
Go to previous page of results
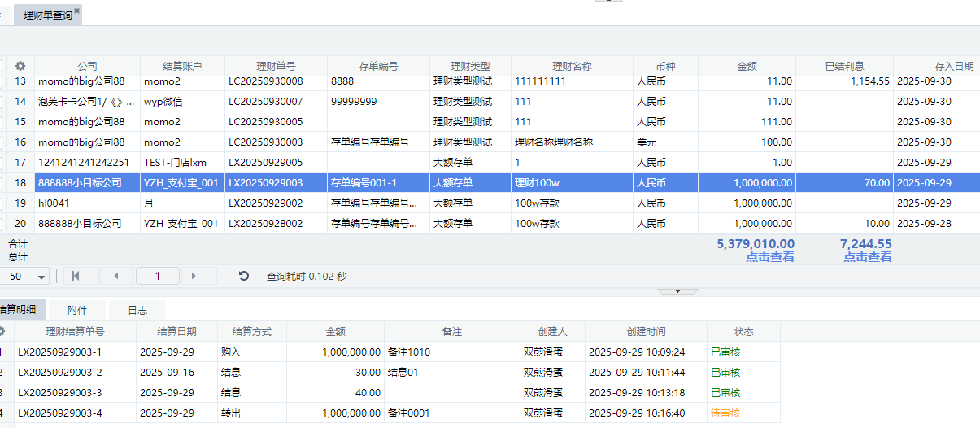click(x=116, y=276)
